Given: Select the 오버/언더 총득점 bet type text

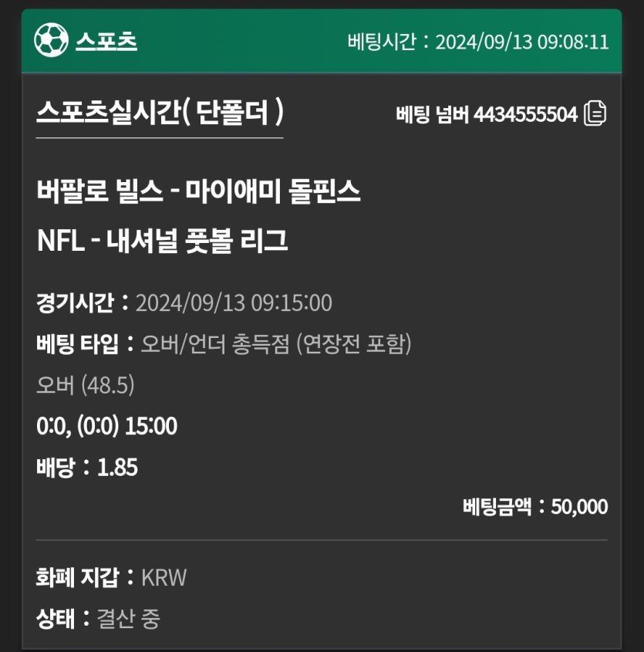Looking at the screenshot, I should point(275,344).
